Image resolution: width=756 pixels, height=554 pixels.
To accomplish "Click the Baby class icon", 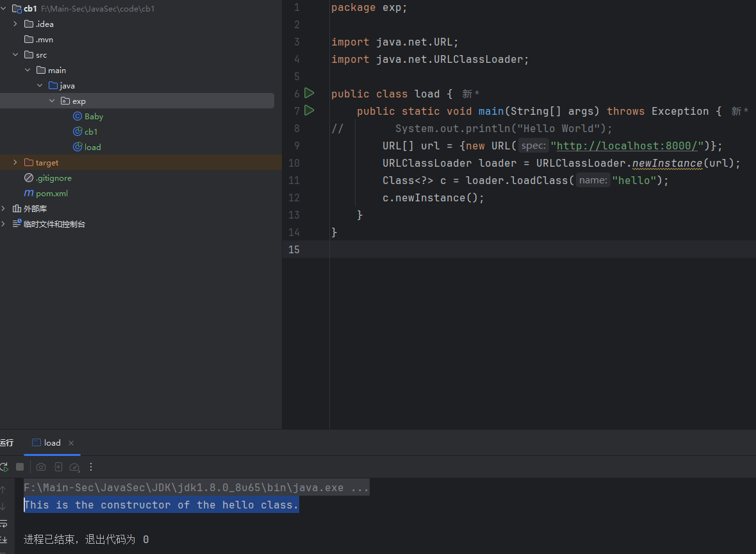I will [77, 116].
